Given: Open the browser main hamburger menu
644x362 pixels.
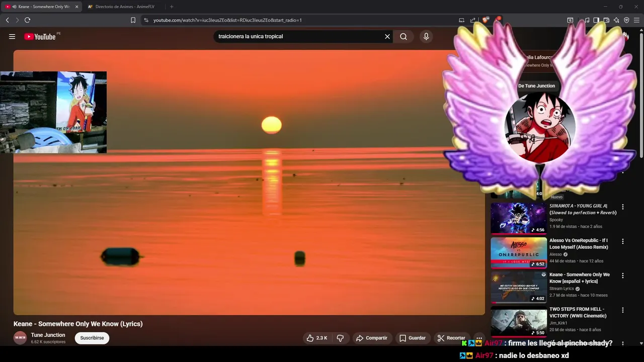Looking at the screenshot, I should 636,20.
